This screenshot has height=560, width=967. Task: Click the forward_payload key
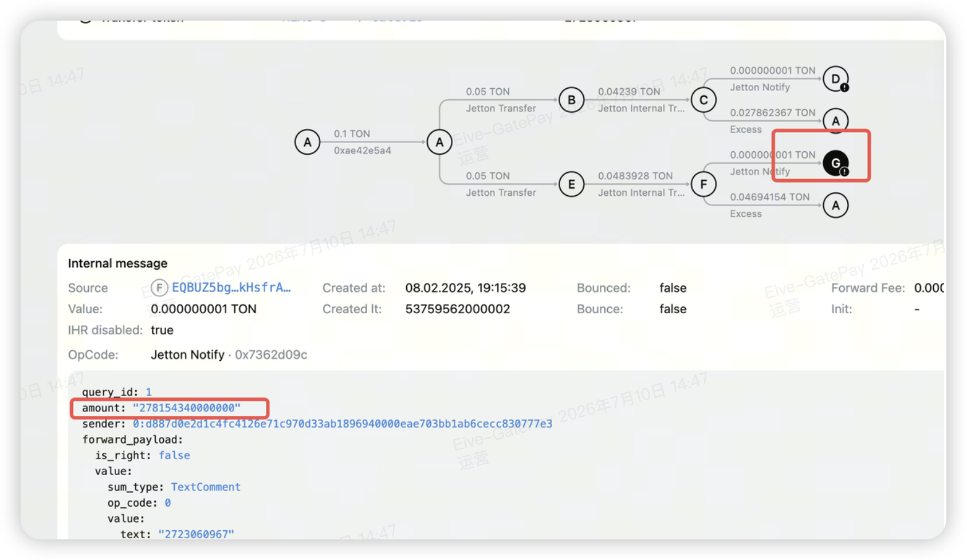coord(132,440)
